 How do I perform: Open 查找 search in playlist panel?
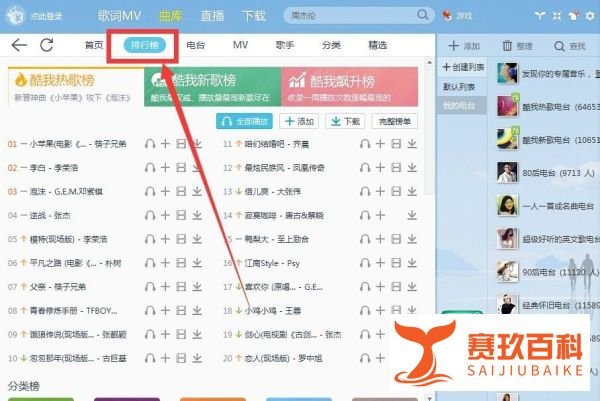570,46
